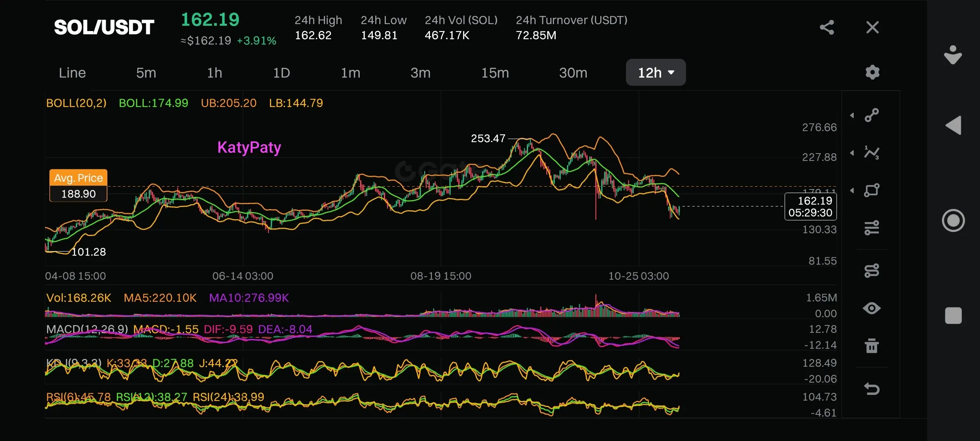This screenshot has height=441, width=980.
Task: Expand the wave tool options arrow
Action: 852,153
